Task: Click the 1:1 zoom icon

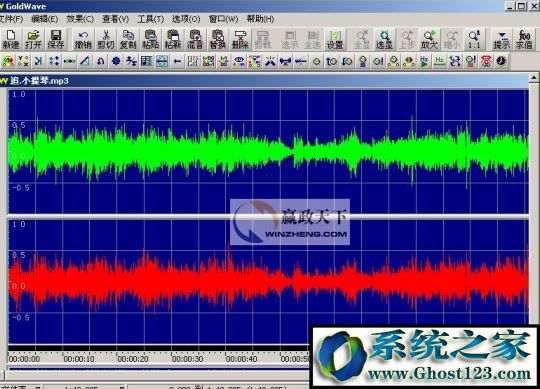Action: (474, 39)
